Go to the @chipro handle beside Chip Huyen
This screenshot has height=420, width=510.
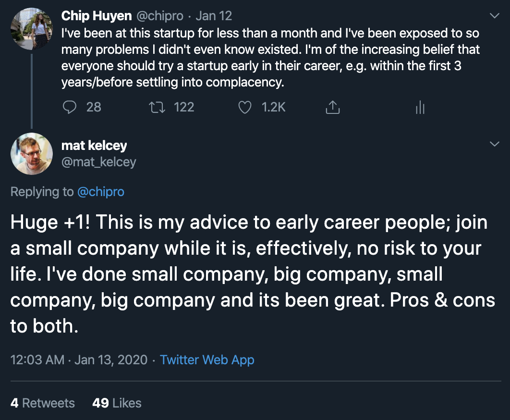[160, 16]
